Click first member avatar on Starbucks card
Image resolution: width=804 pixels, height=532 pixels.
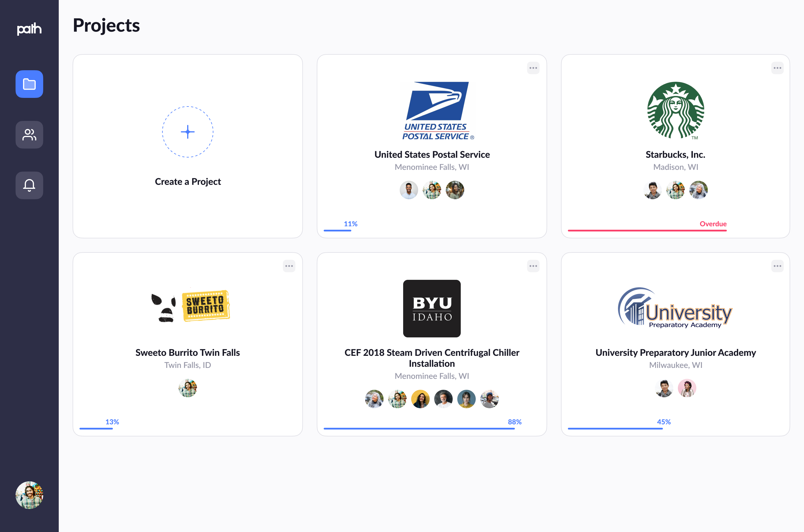(652, 190)
